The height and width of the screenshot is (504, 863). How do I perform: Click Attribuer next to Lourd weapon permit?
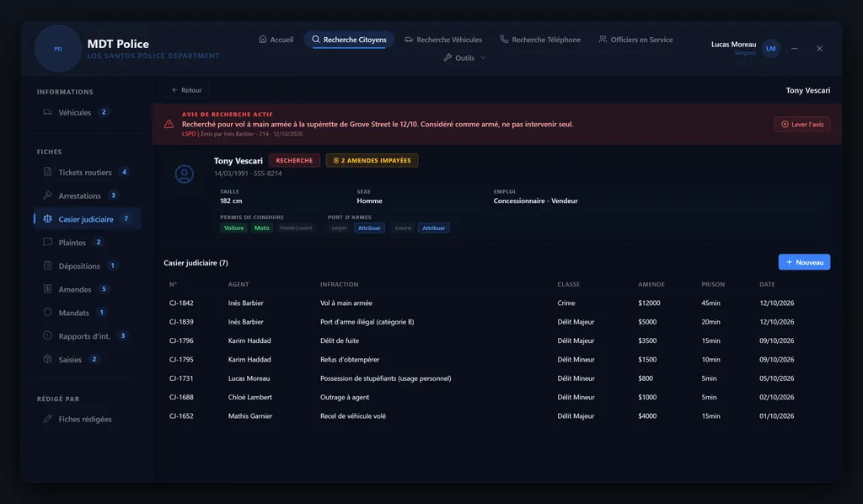pos(434,228)
